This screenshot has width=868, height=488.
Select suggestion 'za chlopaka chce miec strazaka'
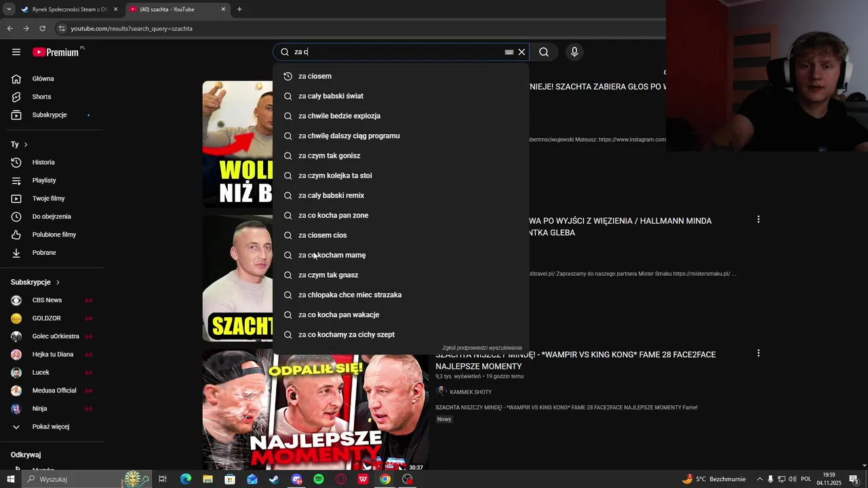(400, 295)
